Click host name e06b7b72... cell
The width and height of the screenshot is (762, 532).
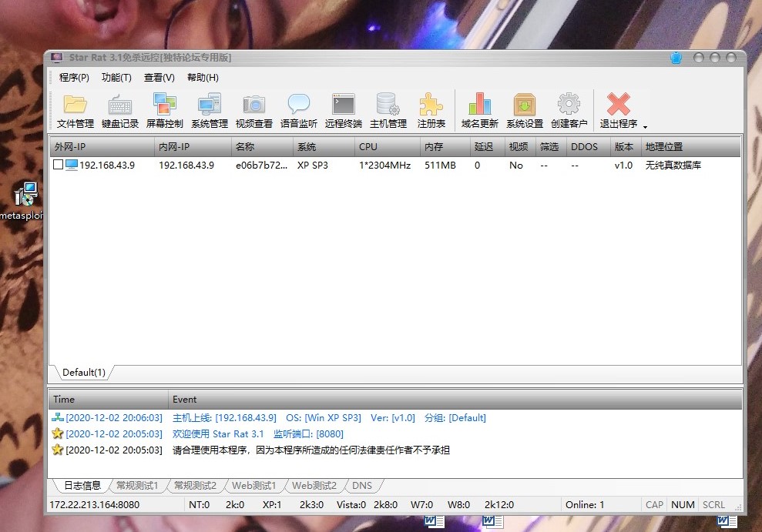coord(261,165)
